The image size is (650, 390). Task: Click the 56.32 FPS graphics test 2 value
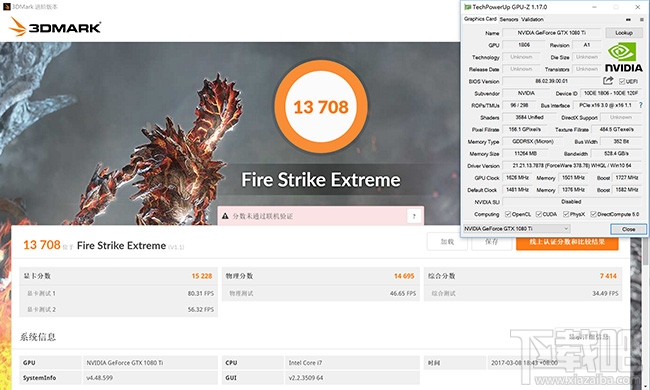pos(201,310)
